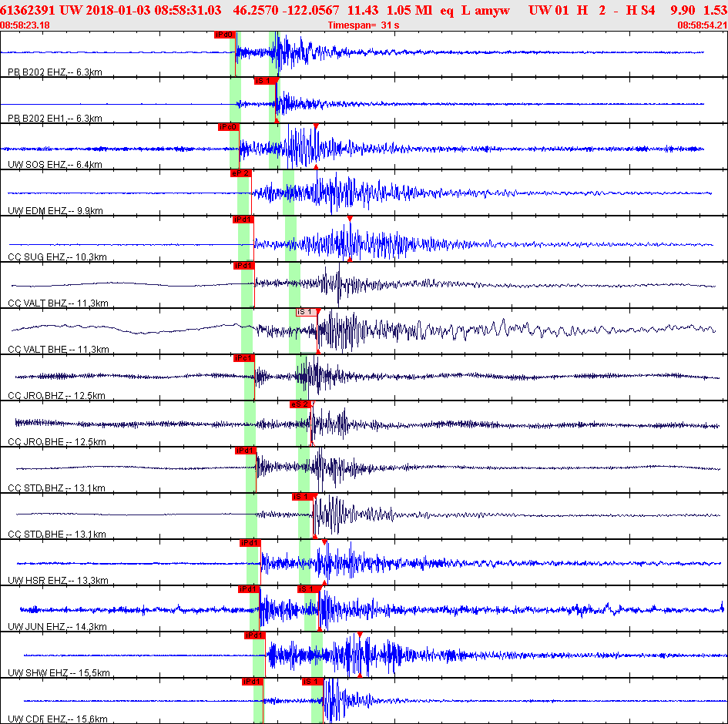This screenshot has height=724, width=728.
Task: Click the Timespan= 31 s text
Action: pyautogui.click(x=364, y=25)
